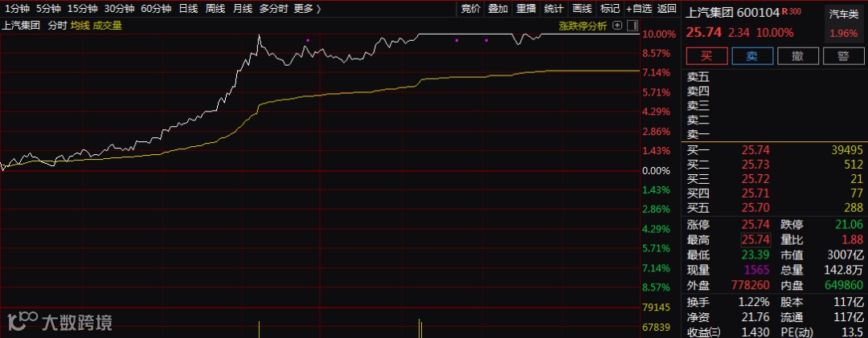Open the 汽车类 sector box
The width and height of the screenshot is (868, 338).
[x=843, y=23]
